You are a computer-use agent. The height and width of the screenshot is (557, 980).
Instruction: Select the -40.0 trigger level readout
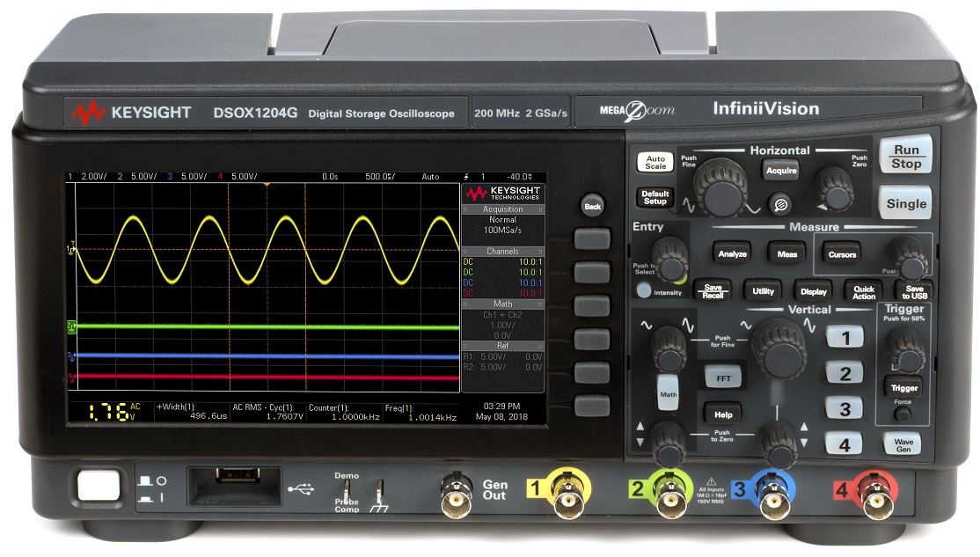click(x=519, y=176)
